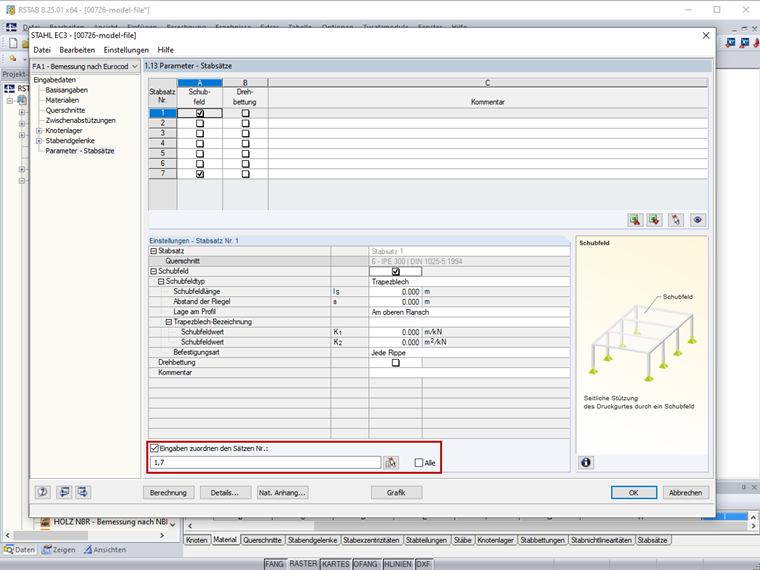Toggle FANG status bar button
Image resolution: width=760 pixels, height=570 pixels.
click(x=274, y=564)
